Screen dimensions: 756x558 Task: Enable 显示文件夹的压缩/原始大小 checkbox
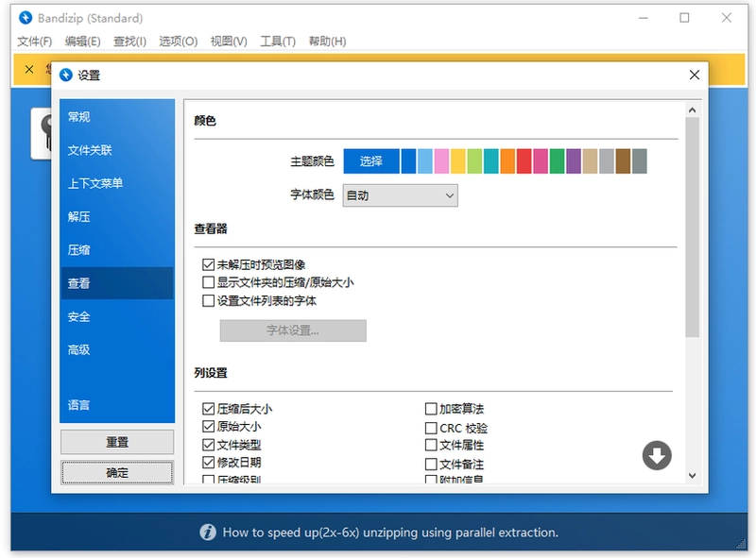coord(208,282)
